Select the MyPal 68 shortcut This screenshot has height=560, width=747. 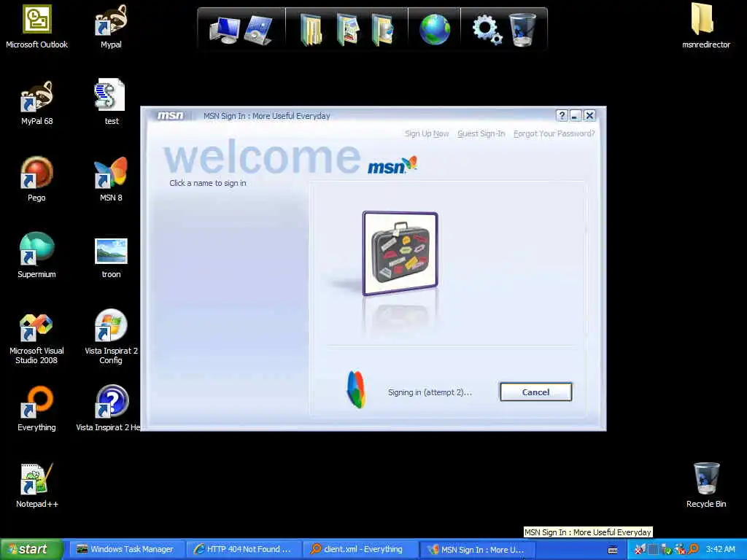[x=36, y=104]
